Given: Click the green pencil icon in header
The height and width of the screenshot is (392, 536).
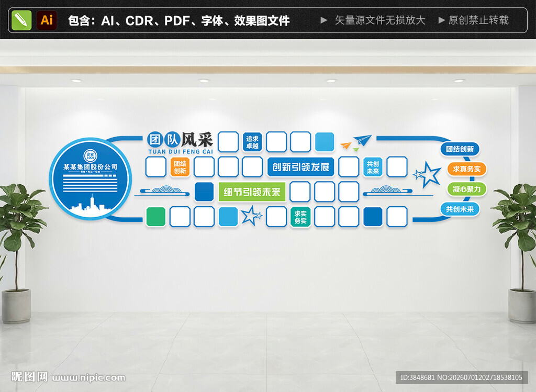Looking at the screenshot, I should pos(21,20).
